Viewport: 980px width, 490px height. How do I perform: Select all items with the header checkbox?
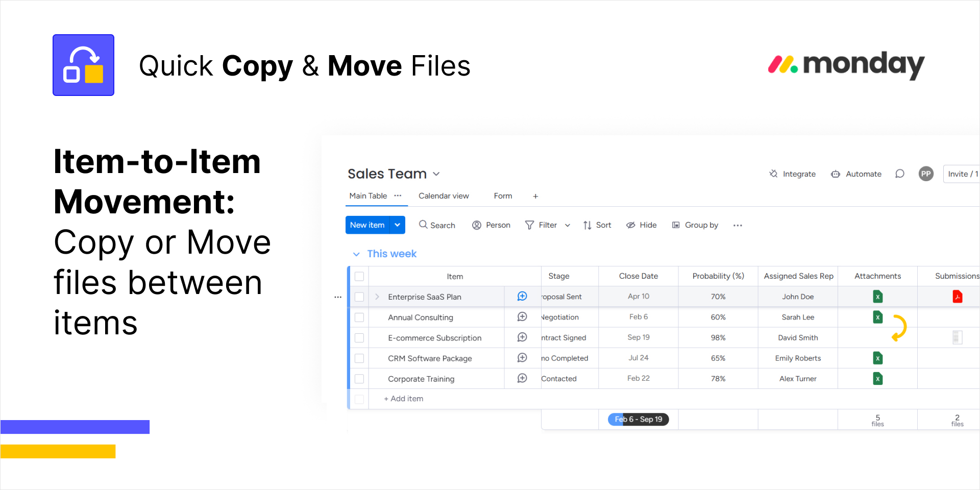point(359,276)
